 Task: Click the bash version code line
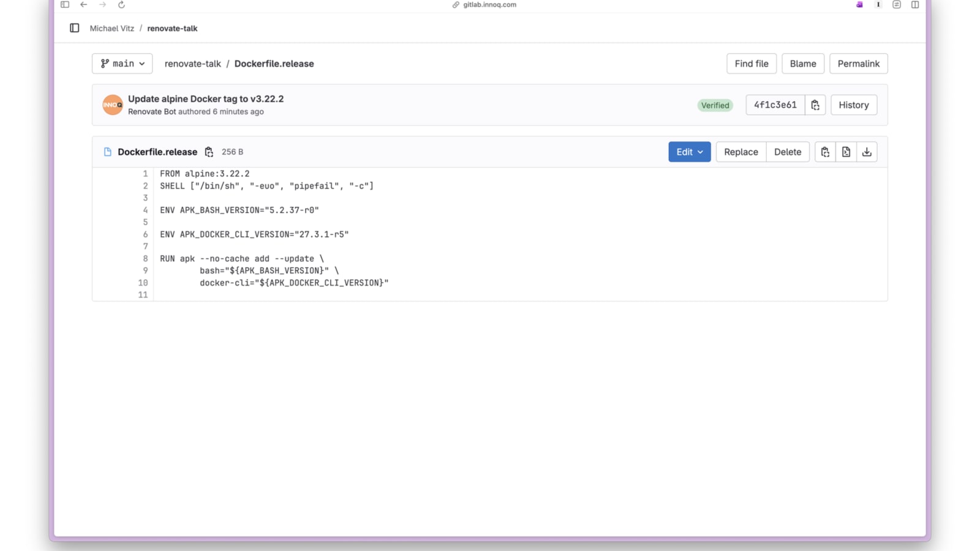[x=269, y=271]
